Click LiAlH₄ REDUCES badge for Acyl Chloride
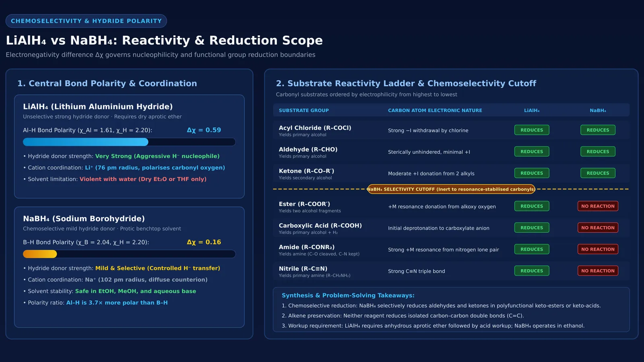Screen dimensions: 644x362 pos(532,130)
